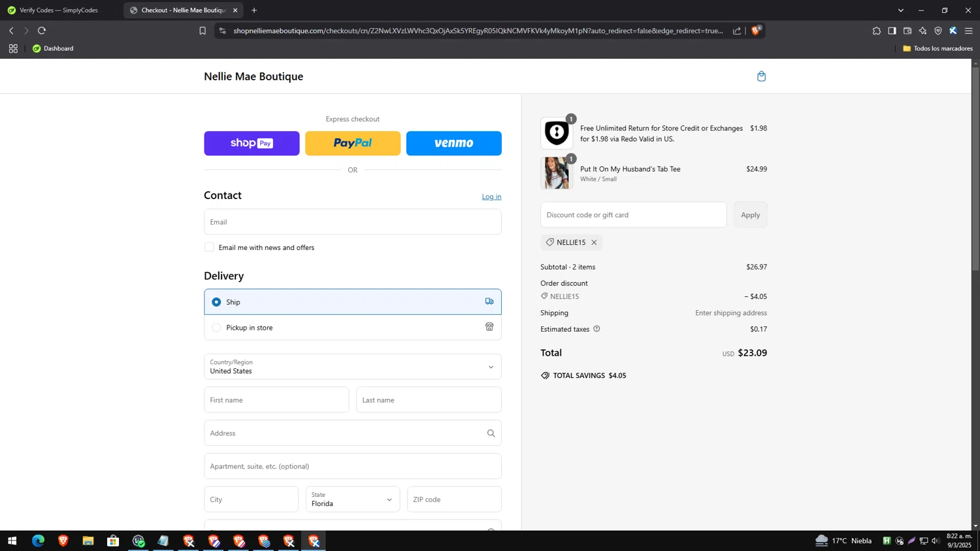Open the 'Todos los marcadores' bookmarks folder
Image resolution: width=980 pixels, height=551 pixels.
pos(938,48)
